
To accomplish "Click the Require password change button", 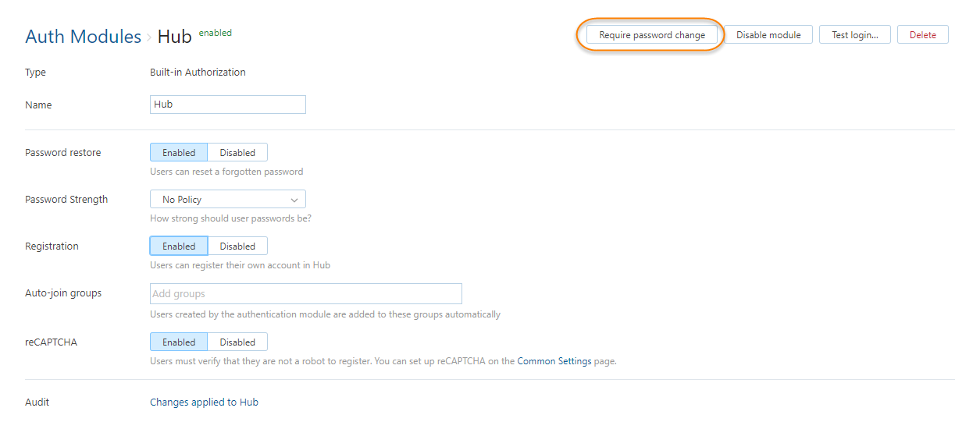I will coord(651,35).
